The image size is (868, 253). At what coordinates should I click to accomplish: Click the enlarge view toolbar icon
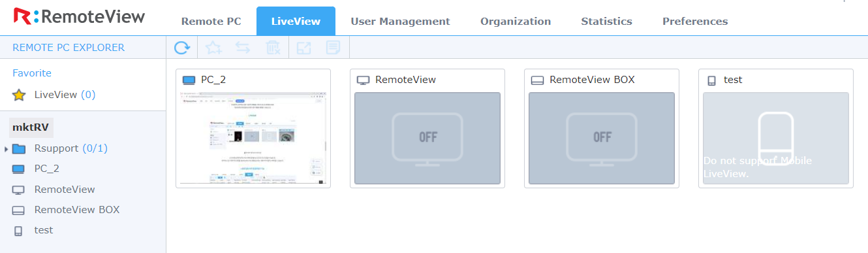(304, 47)
